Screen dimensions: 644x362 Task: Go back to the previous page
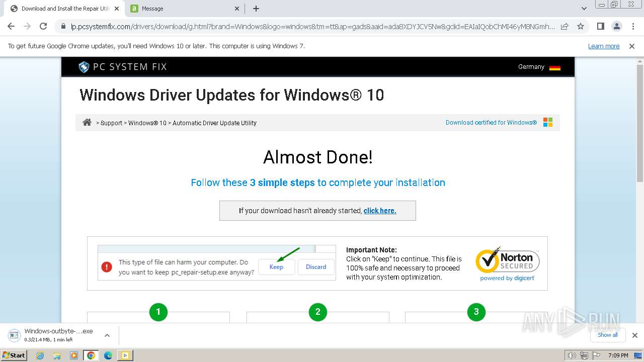tap(11, 26)
